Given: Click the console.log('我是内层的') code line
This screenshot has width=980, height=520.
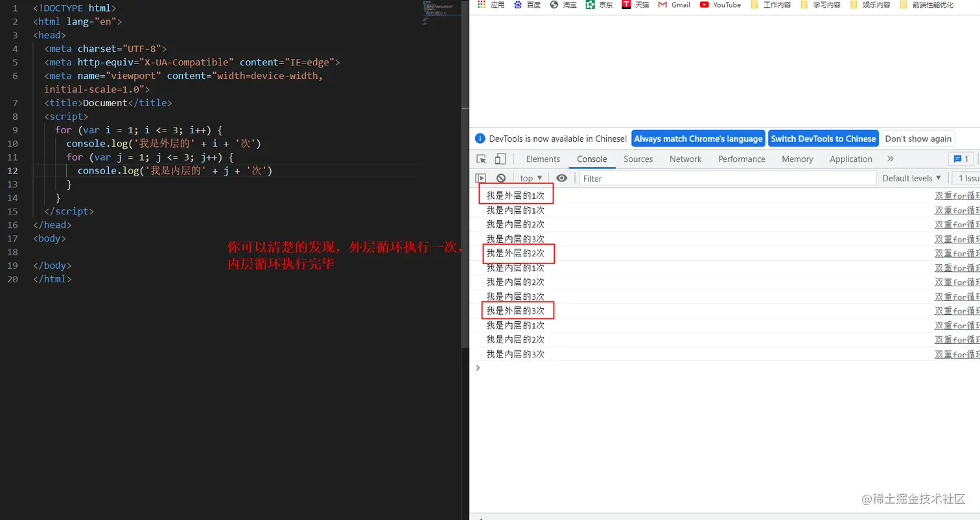Looking at the screenshot, I should click(x=175, y=171).
